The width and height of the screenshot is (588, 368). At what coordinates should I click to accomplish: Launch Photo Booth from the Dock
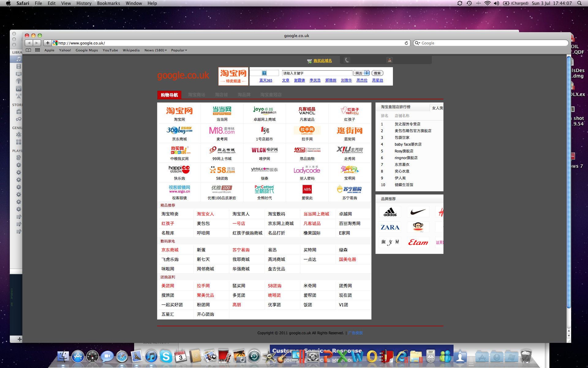pyautogui.click(x=225, y=356)
